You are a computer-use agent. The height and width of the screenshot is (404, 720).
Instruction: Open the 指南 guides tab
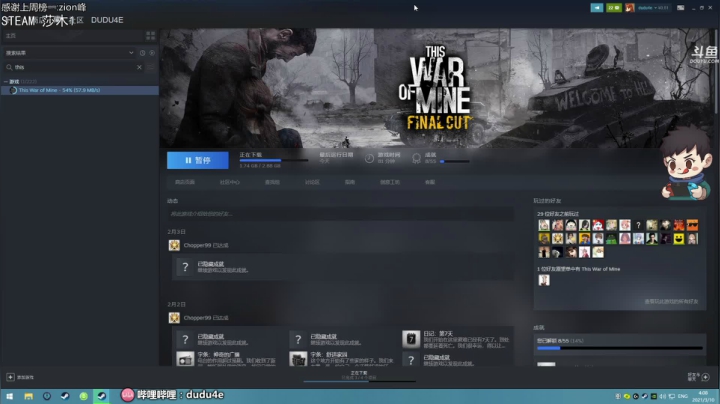[x=349, y=182]
